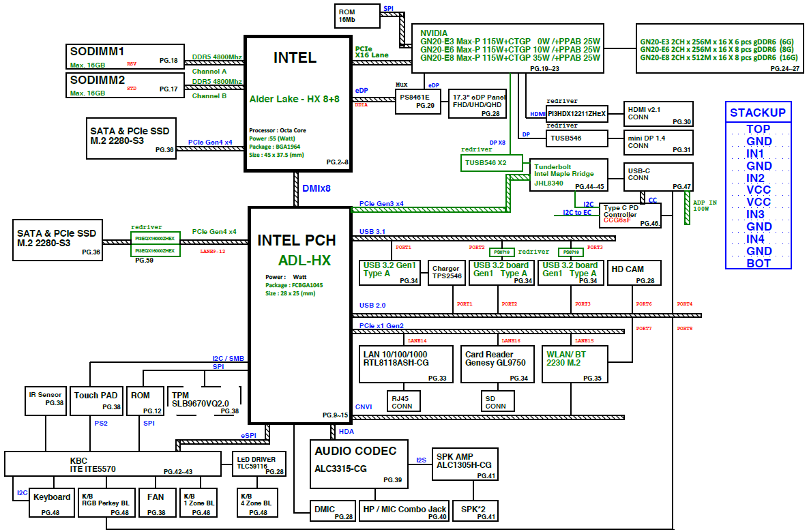Viewport: 809px width, 532px height.
Task: Select the green TUSB546 X2 block
Action: coord(491,163)
